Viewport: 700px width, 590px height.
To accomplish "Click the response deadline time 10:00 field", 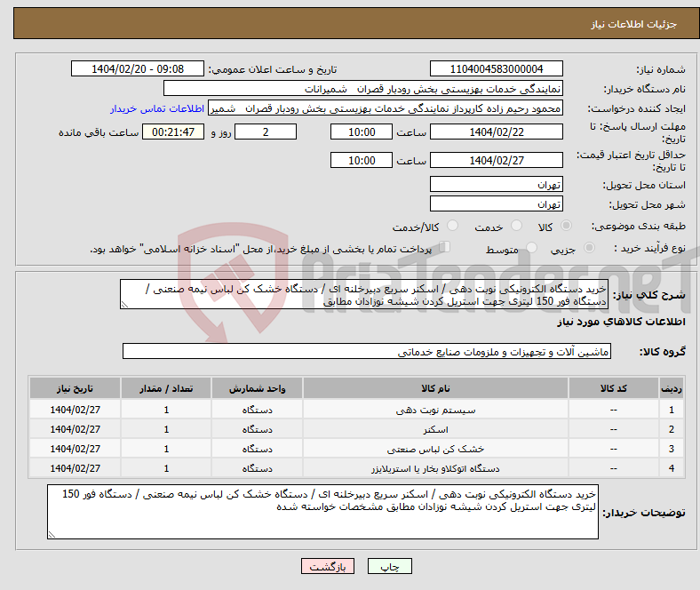I will click(x=362, y=132).
